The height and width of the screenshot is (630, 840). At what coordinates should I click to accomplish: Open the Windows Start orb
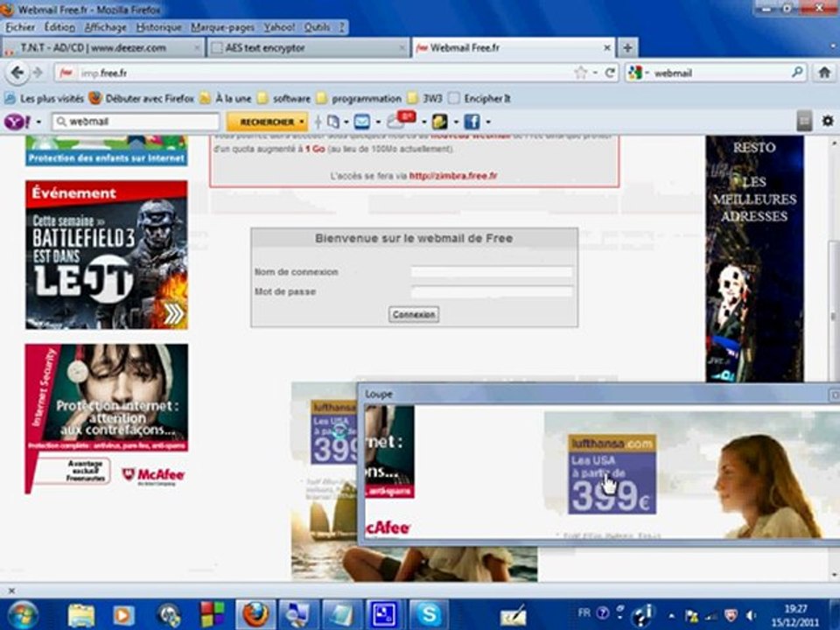click(x=21, y=614)
